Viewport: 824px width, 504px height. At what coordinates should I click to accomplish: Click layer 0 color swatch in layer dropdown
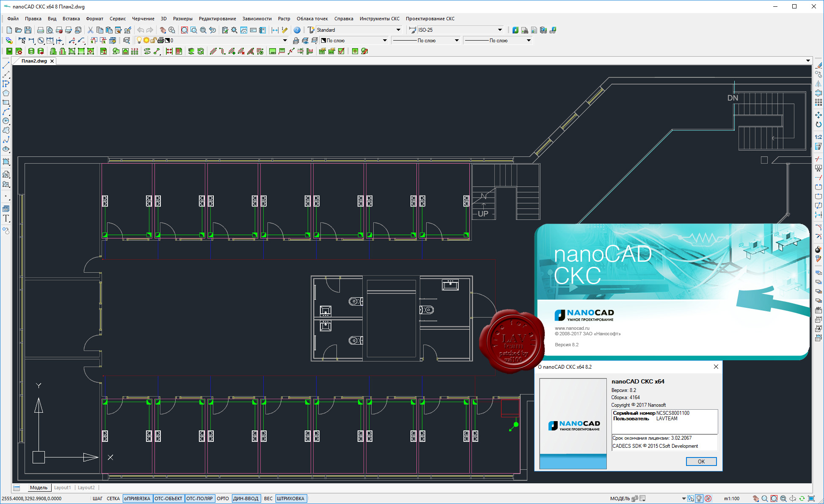[x=168, y=41]
